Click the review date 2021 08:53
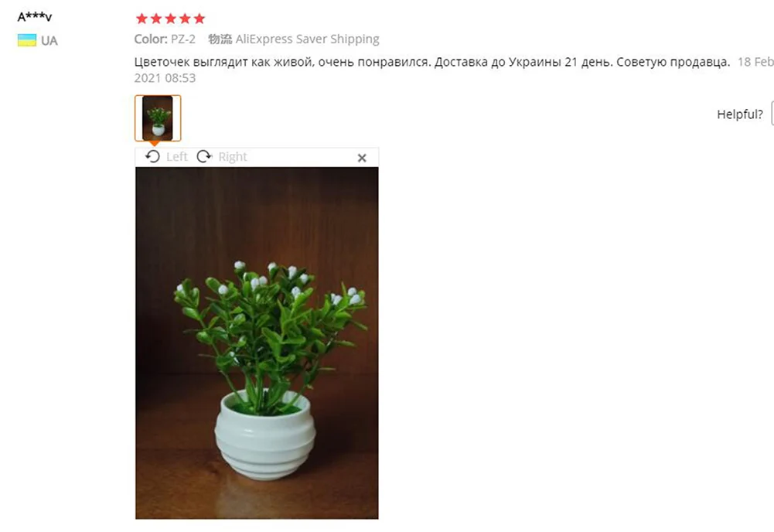 click(165, 78)
